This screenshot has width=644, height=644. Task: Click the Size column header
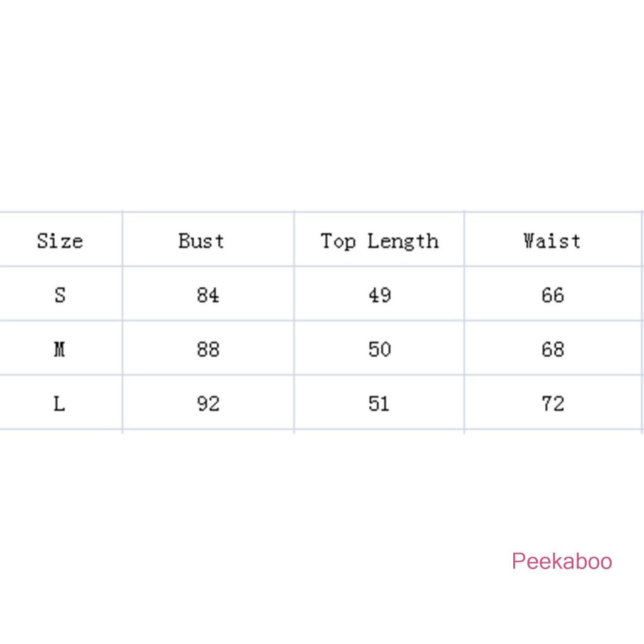coord(60,241)
